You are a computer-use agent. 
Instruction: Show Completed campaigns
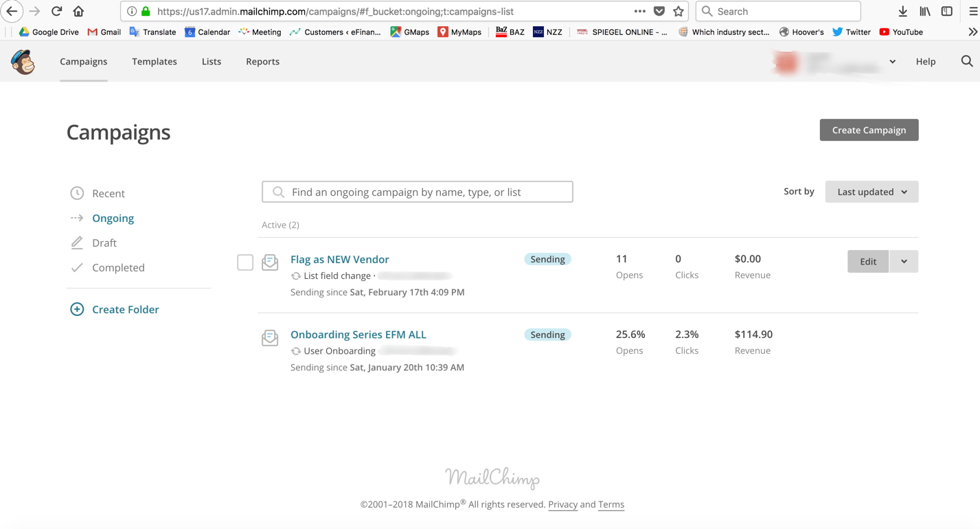(118, 267)
